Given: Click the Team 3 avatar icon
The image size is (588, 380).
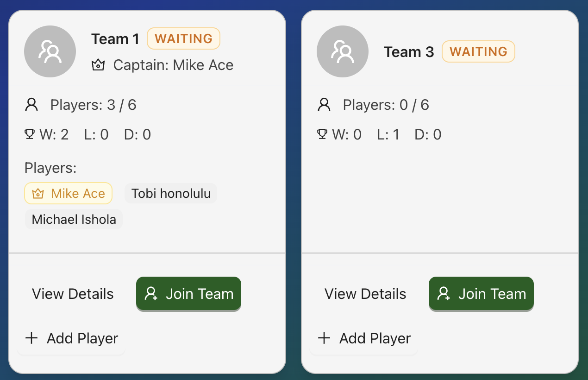Looking at the screenshot, I should tap(343, 51).
